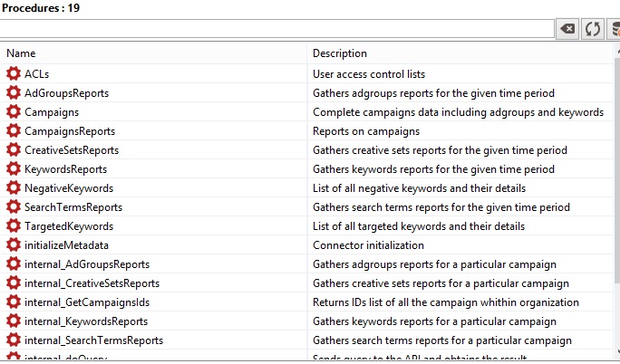Focus the procedure search filter field
The image size is (620, 364).
pyautogui.click(x=276, y=29)
